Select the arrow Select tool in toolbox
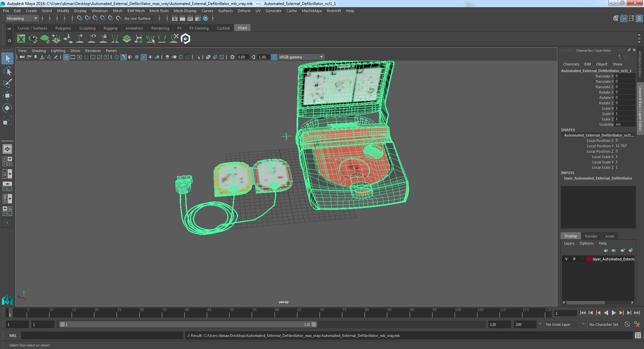 click(x=7, y=58)
